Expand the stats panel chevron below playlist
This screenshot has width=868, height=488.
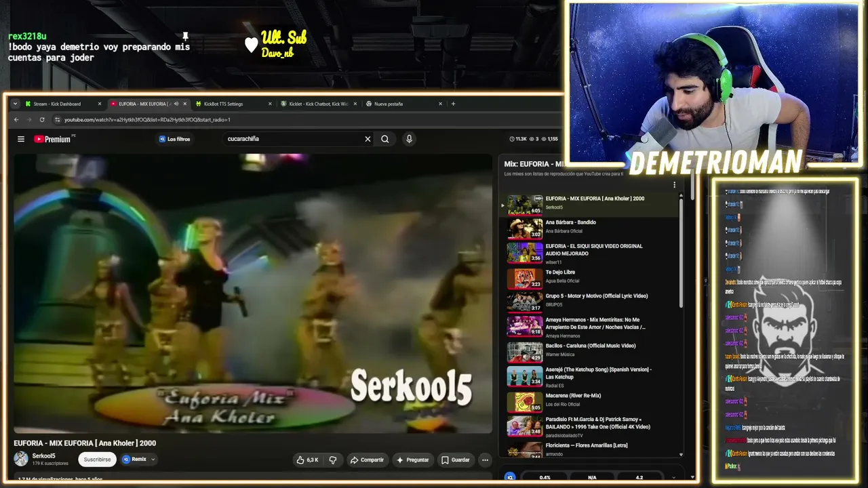[673, 477]
